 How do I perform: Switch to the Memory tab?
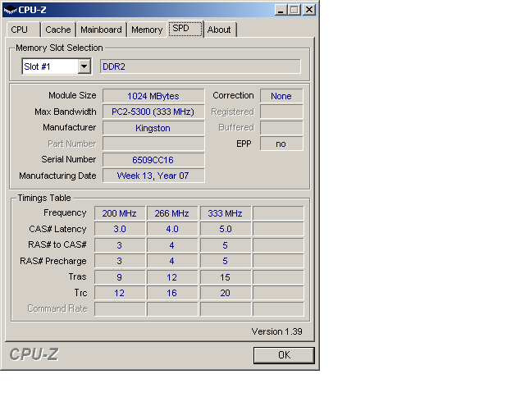[147, 30]
